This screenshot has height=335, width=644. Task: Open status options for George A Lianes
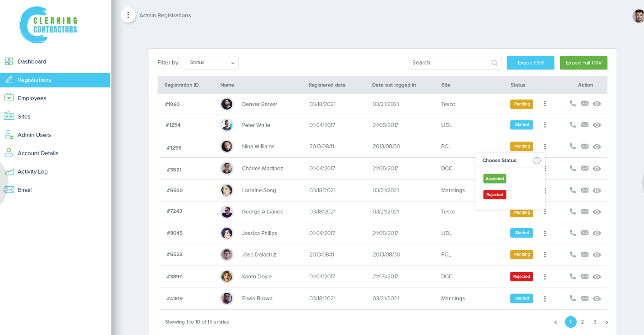545,211
